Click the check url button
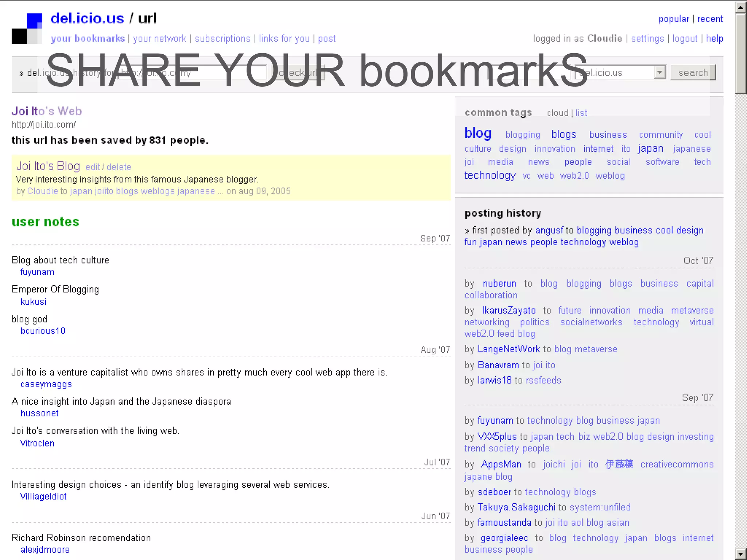747x560 pixels. click(x=297, y=73)
